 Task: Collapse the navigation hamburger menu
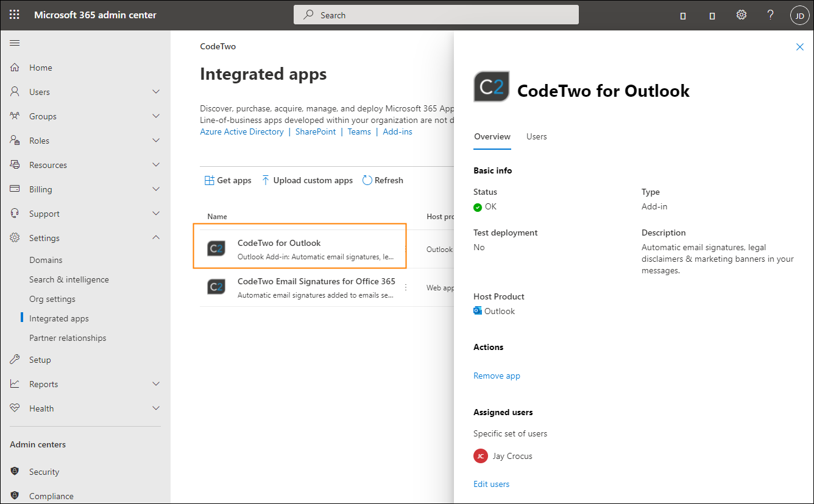pos(15,43)
